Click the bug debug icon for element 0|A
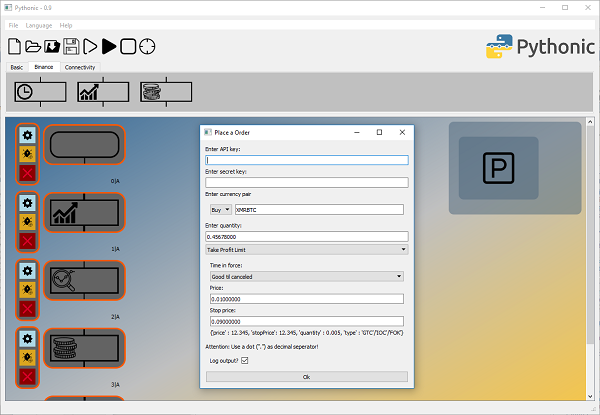 click(x=28, y=154)
